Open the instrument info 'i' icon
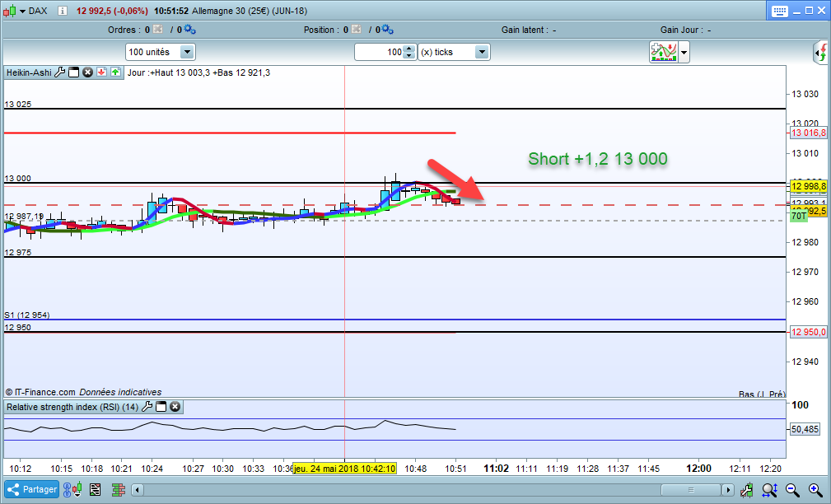The image size is (831, 504). coord(63,11)
